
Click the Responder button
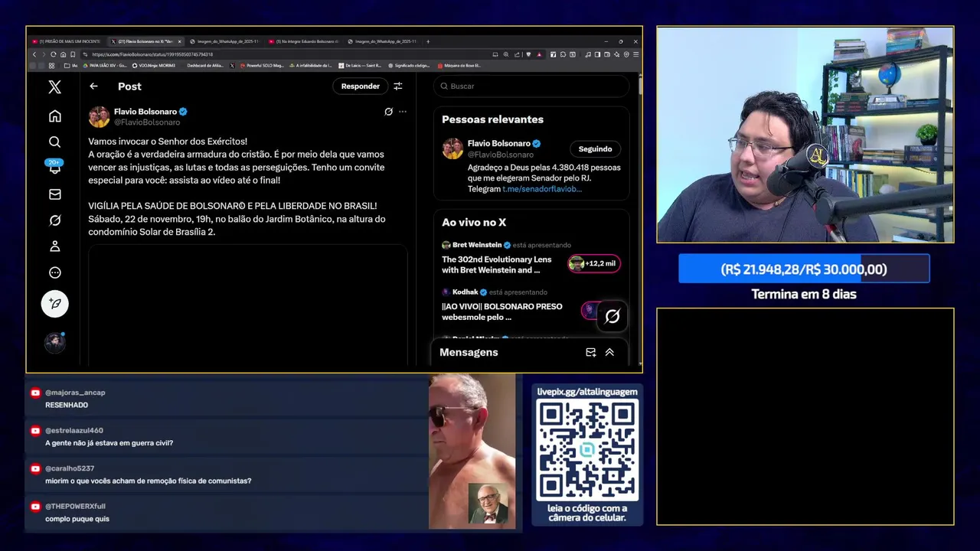coord(360,86)
